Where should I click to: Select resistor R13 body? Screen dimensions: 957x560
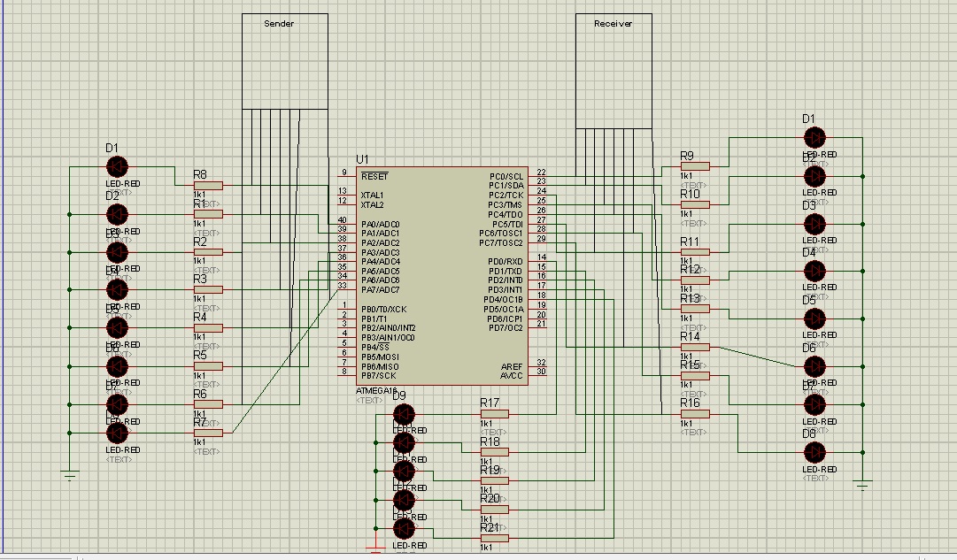tap(695, 310)
